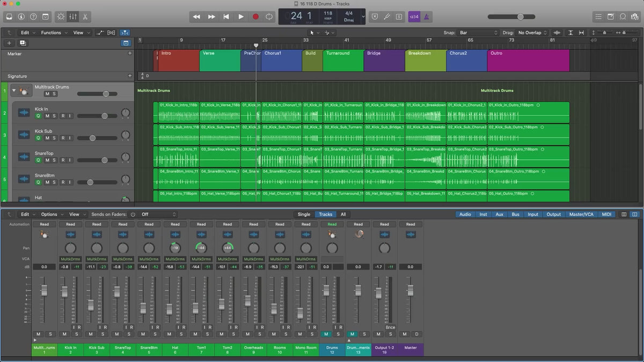Mute the Kick In track header
Image resolution: width=644 pixels, height=362 pixels.
[x=47, y=116]
